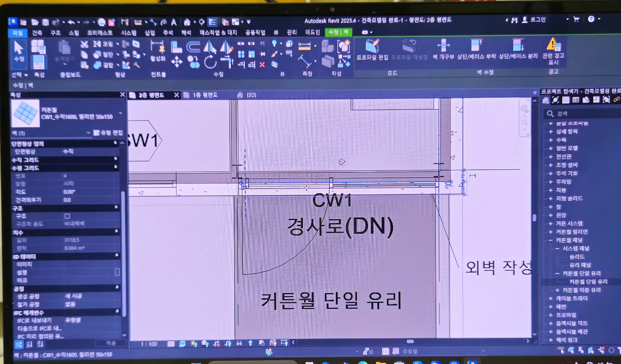Click the red X delete icon

(262, 65)
